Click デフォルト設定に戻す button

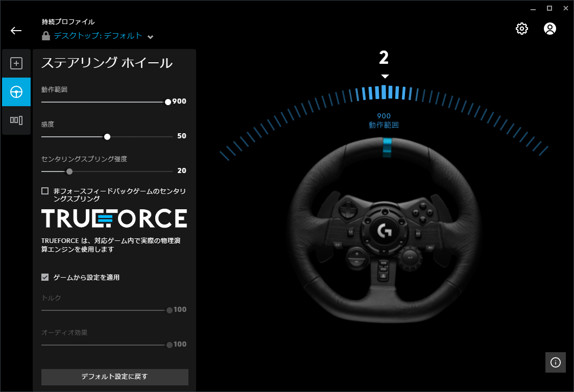coord(115,377)
